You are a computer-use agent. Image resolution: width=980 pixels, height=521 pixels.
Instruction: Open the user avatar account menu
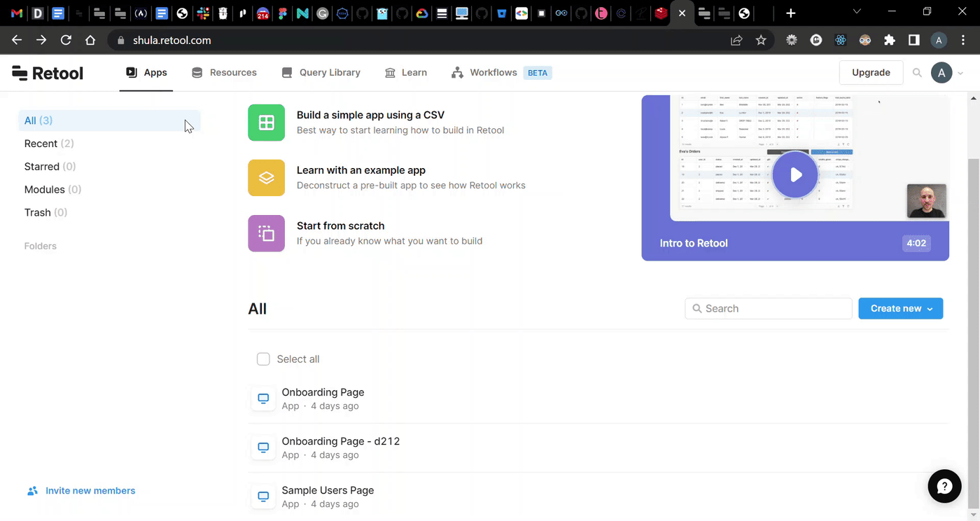(941, 73)
